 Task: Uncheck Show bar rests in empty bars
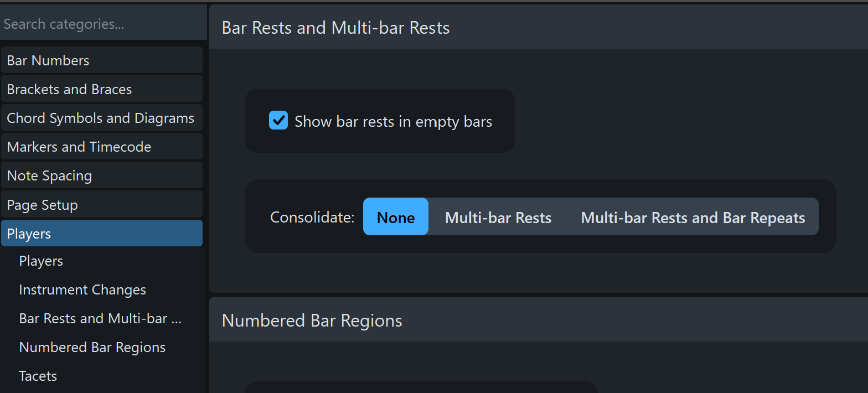278,121
